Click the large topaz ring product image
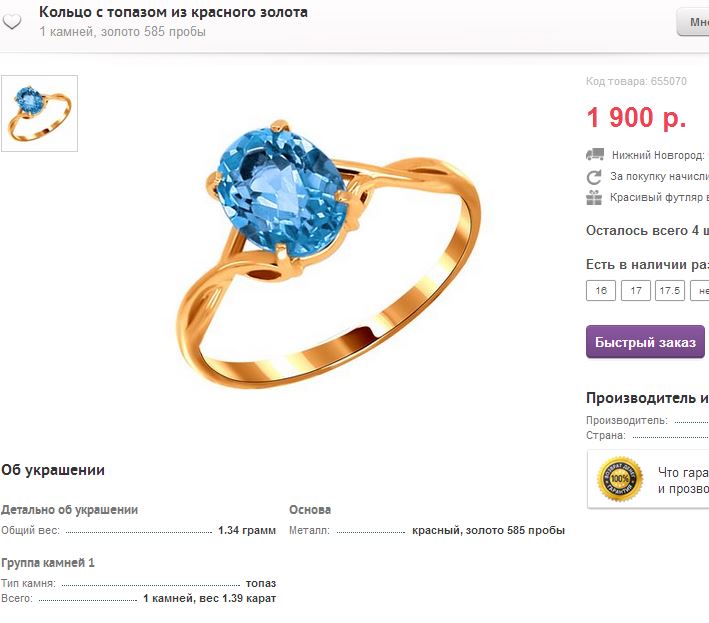 329,254
